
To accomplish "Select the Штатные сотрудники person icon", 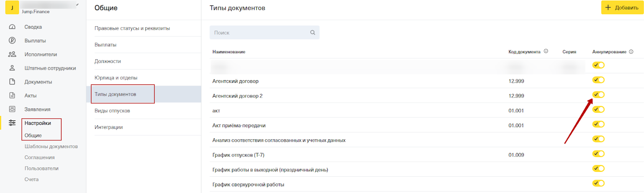I will coord(12,68).
